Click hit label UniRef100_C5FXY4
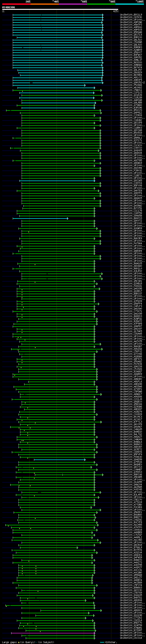 click(131, 585)
